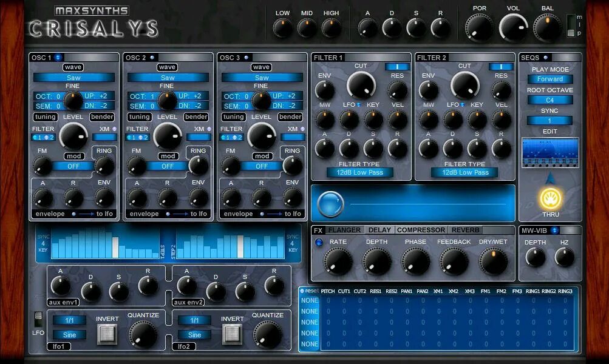Click OSC 1 tuning button
The width and height of the screenshot is (609, 364).
tap(46, 117)
